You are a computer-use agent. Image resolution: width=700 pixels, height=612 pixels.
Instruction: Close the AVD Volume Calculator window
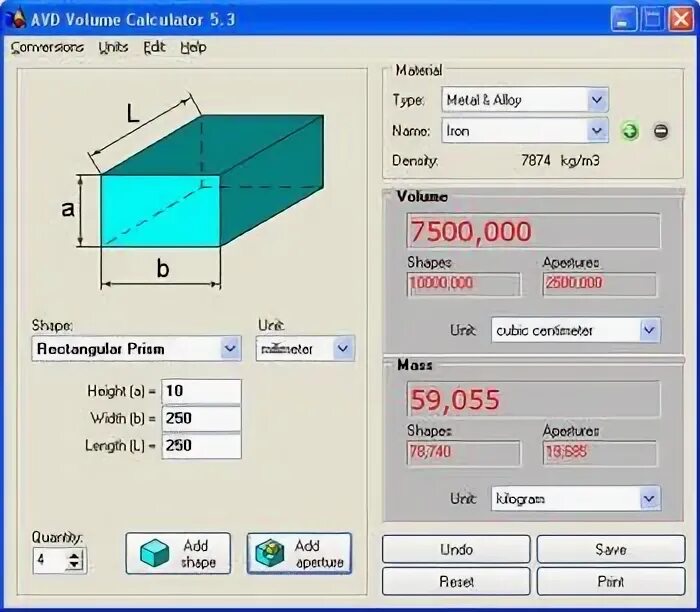[681, 19]
